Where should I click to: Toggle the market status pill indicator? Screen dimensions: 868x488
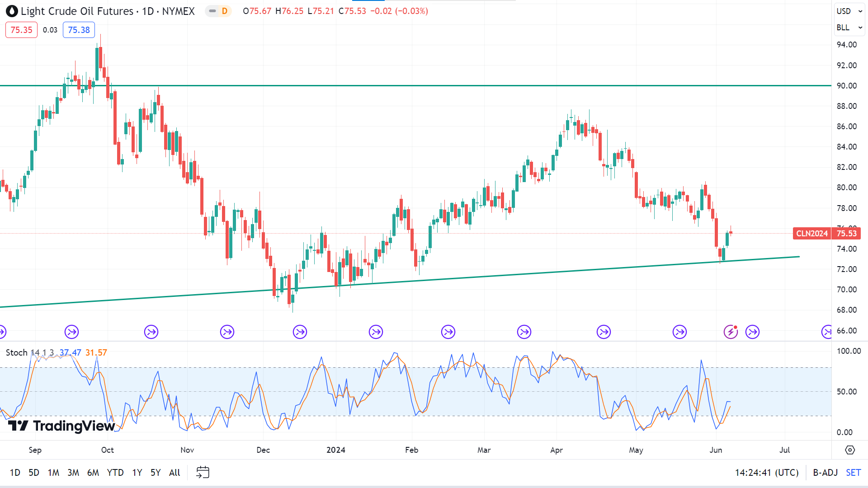pos(212,11)
